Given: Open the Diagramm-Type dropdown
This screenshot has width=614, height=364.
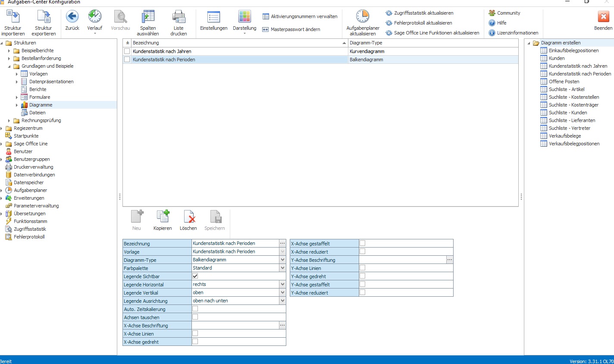Looking at the screenshot, I should point(282,260).
